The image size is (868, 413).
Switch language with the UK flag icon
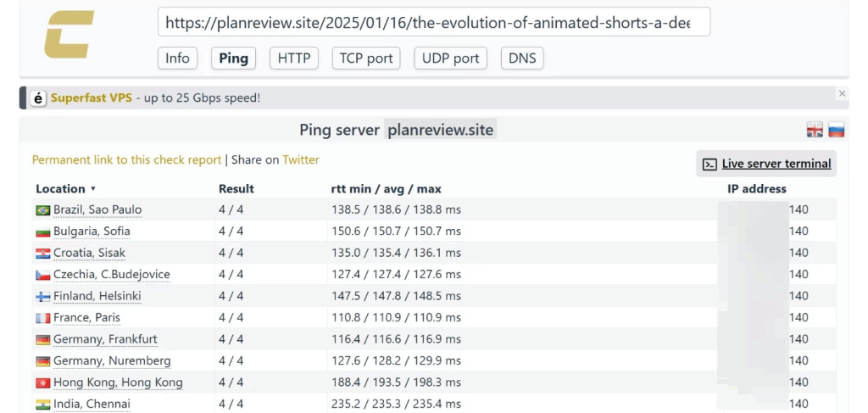click(815, 130)
